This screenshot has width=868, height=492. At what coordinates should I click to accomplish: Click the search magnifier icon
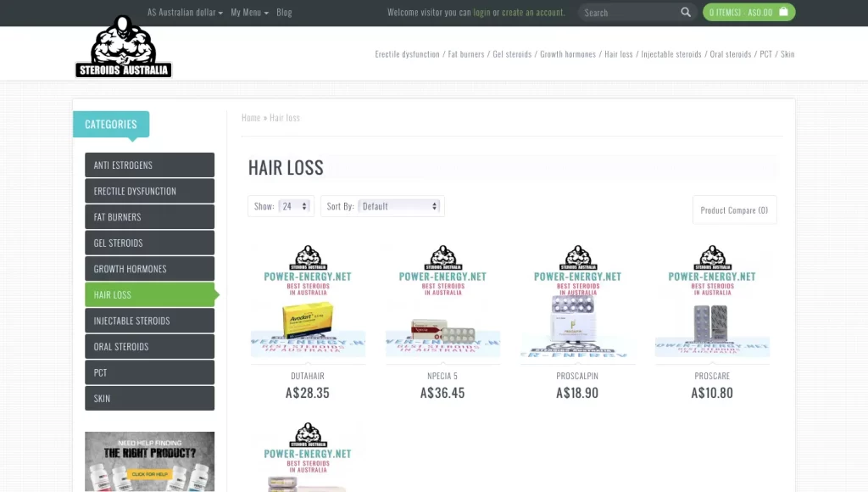point(685,12)
